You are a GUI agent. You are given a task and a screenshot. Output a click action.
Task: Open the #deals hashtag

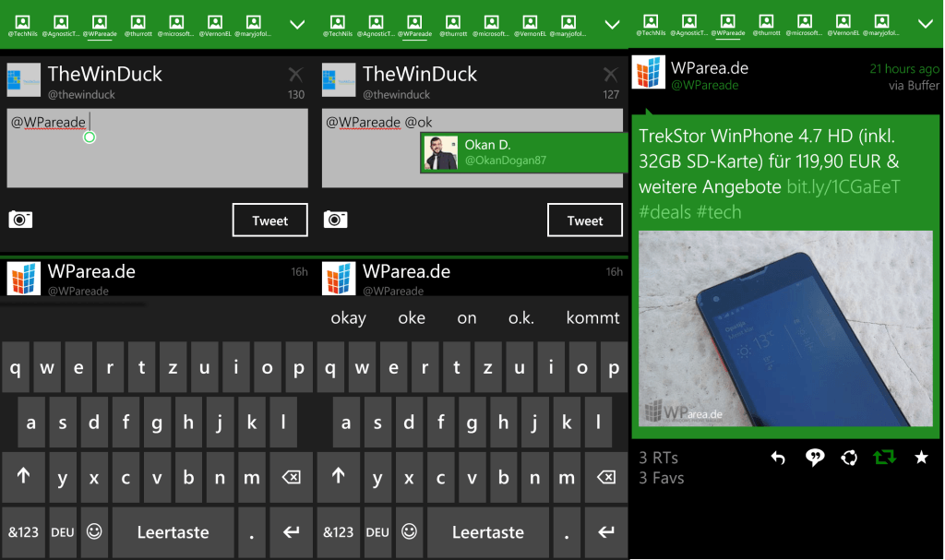[x=664, y=212]
